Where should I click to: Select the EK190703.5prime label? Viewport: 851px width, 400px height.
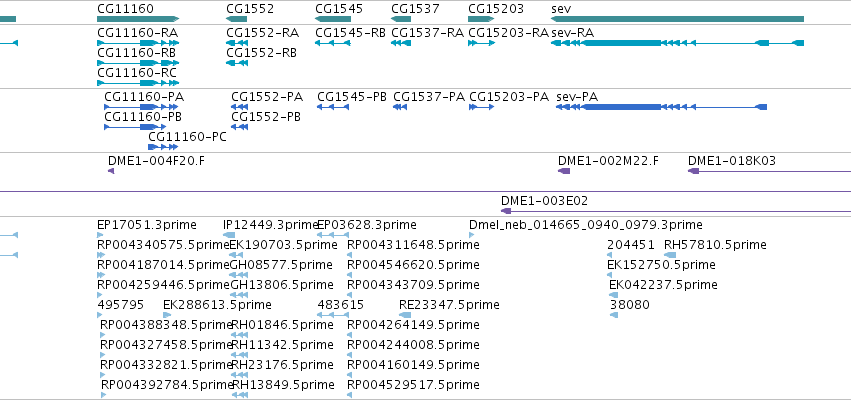(283, 245)
